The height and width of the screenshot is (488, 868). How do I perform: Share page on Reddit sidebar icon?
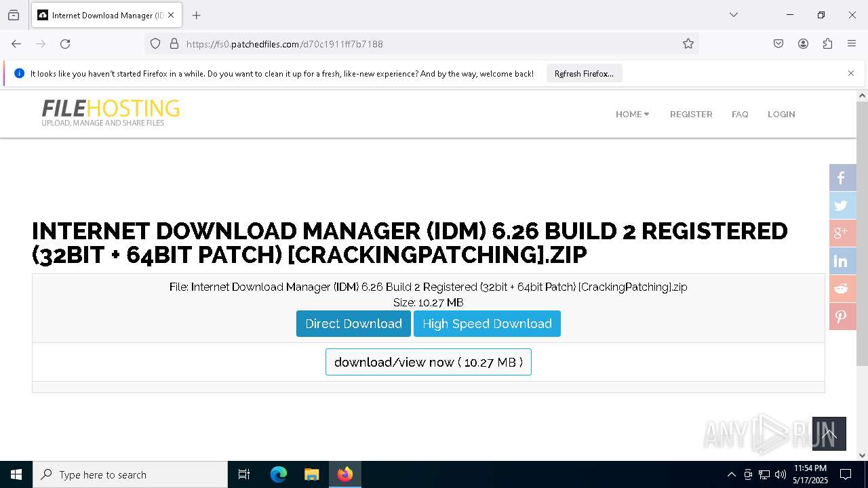tap(842, 289)
